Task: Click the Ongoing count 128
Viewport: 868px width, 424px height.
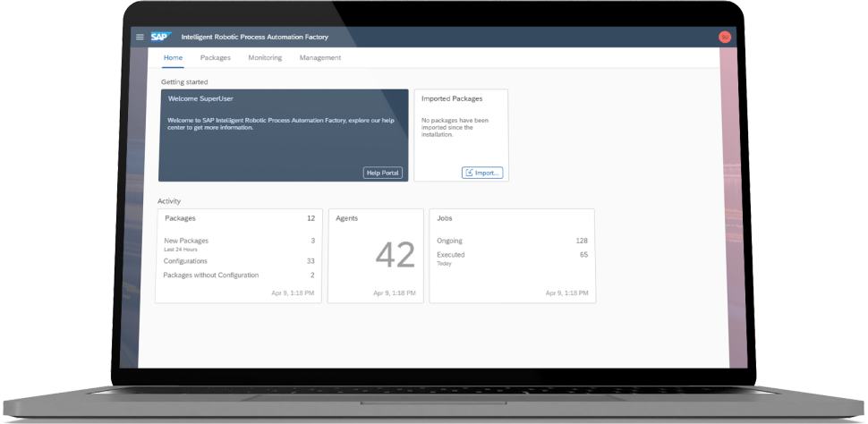Action: (x=582, y=241)
